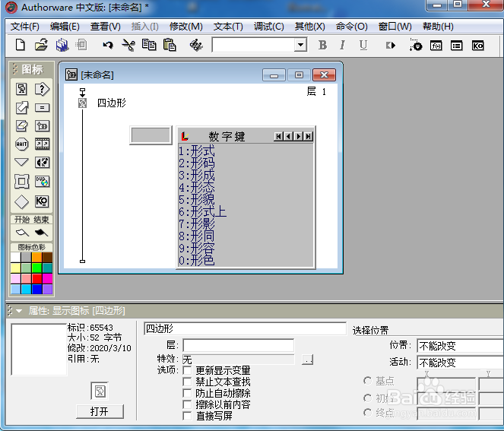Open the 调试(C) menu
The width and height of the screenshot is (504, 431).
(268, 27)
